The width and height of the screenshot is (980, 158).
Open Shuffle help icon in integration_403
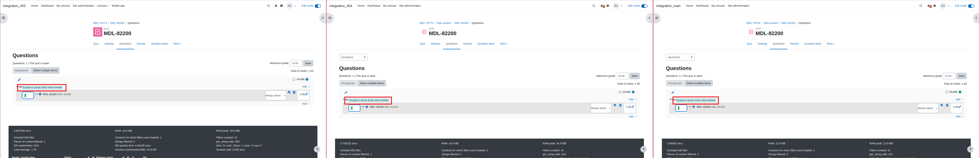click(x=307, y=79)
